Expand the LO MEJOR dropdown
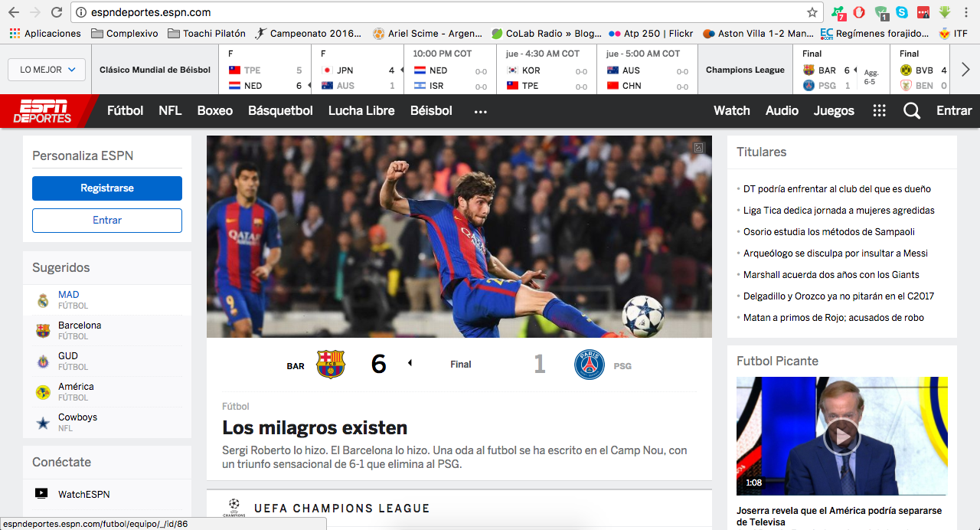Viewport: 980px width, 530px height. pos(47,70)
